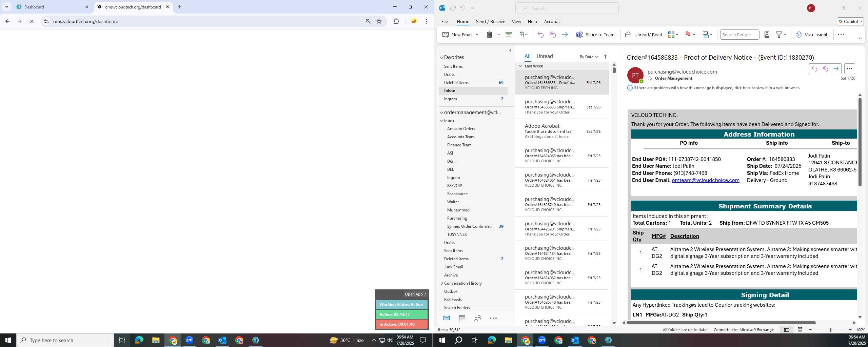Click the Windows Start button
The height and width of the screenshot is (347, 868).
point(8,340)
